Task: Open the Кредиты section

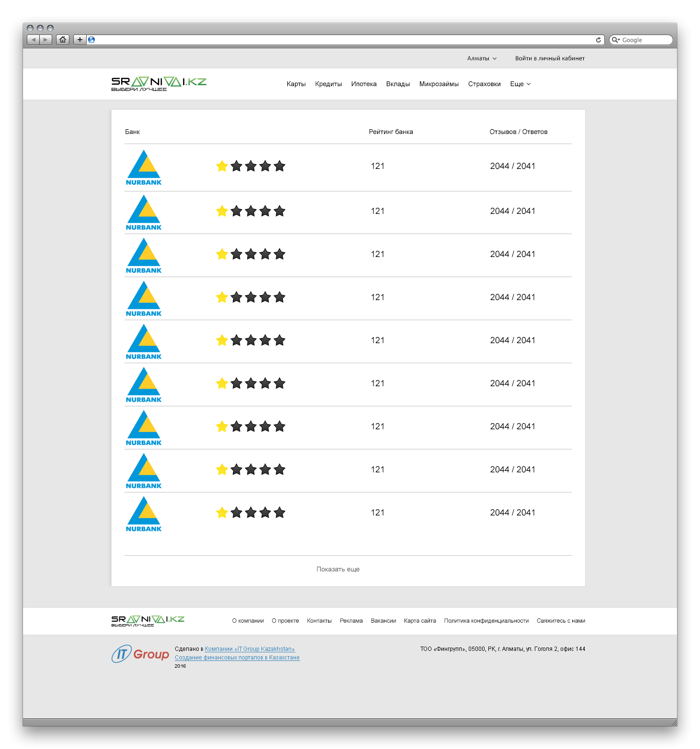Action: tap(328, 84)
